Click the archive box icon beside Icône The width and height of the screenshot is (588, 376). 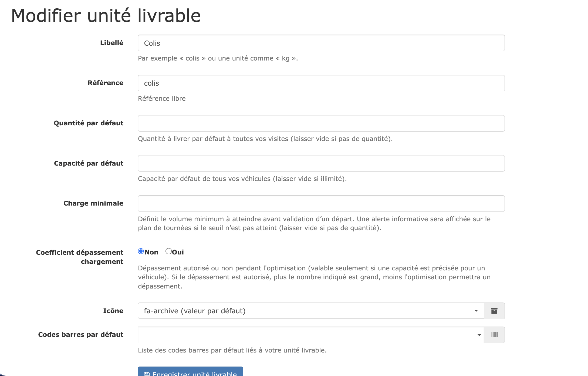pyautogui.click(x=494, y=311)
